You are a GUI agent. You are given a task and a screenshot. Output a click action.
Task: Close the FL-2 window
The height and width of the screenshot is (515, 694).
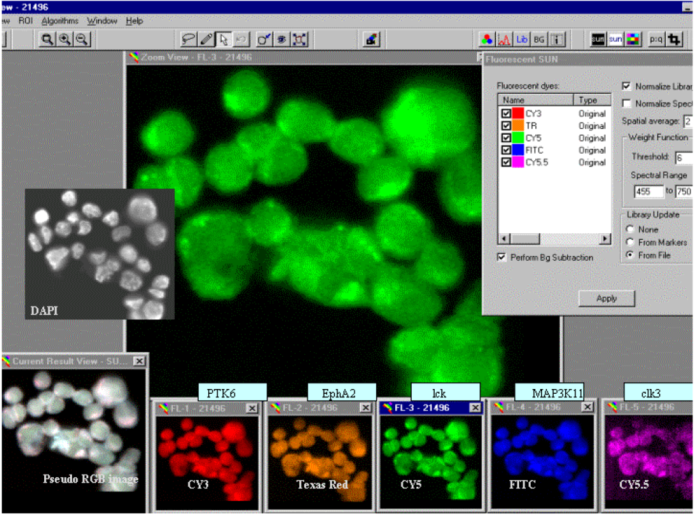click(365, 407)
